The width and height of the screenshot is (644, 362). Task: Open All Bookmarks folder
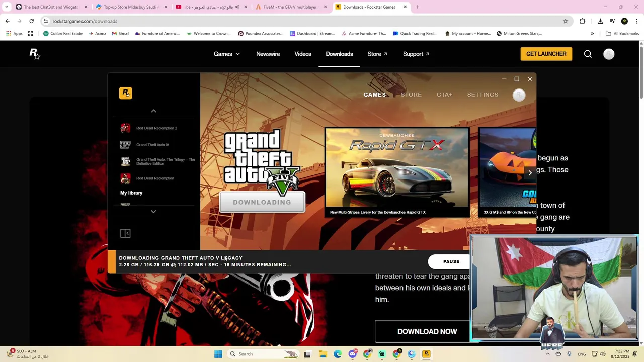[622, 34]
